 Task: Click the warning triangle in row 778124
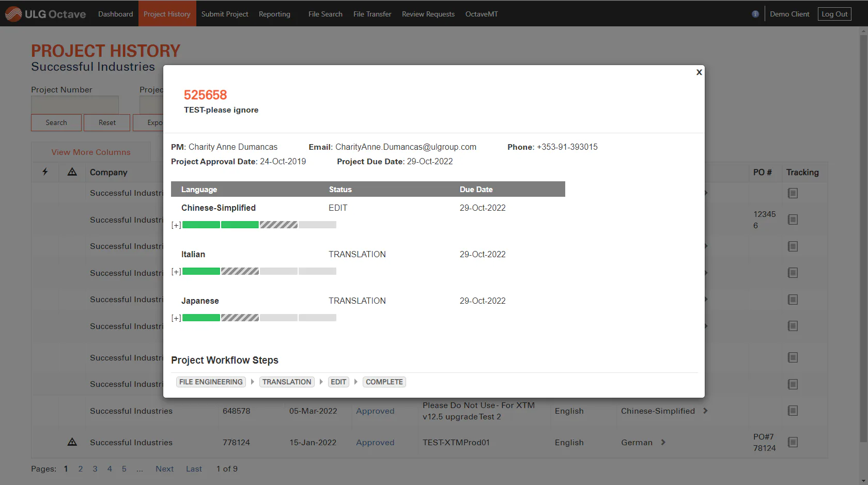(x=72, y=442)
